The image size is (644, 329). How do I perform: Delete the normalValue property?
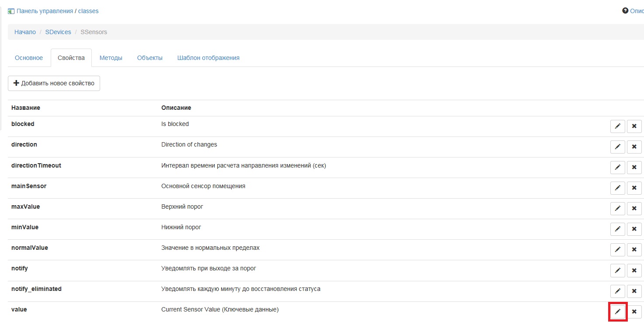pos(634,249)
